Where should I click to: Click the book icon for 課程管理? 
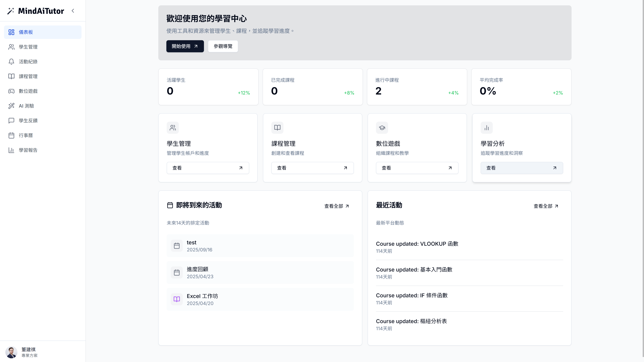click(x=11, y=76)
